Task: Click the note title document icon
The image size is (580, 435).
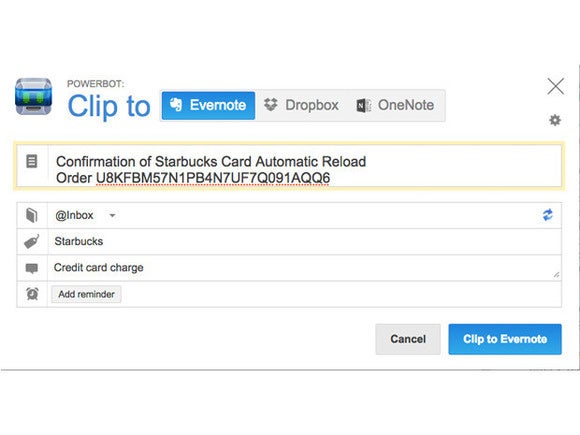Action: [31, 162]
